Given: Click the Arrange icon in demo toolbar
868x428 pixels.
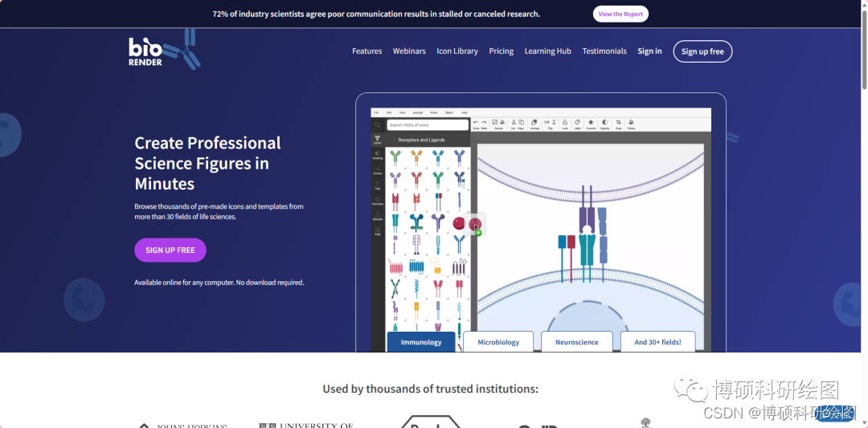Looking at the screenshot, I should click(534, 124).
